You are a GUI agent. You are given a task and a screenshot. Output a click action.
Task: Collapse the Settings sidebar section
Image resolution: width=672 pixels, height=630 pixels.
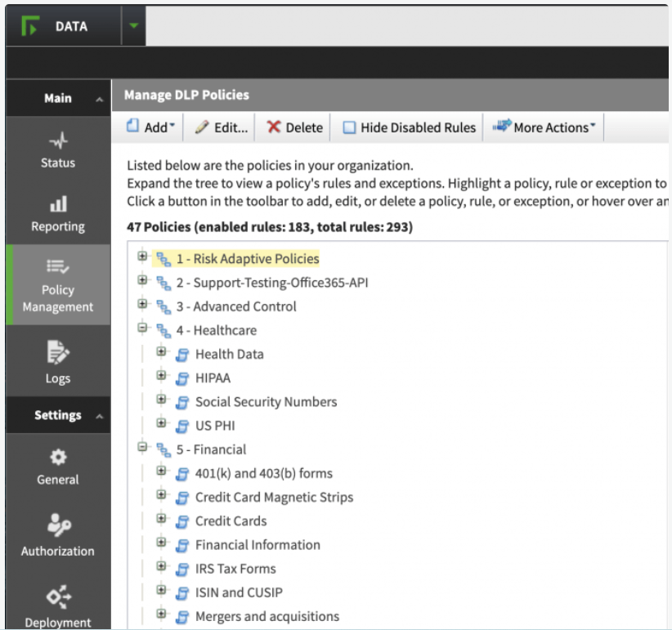(99, 416)
